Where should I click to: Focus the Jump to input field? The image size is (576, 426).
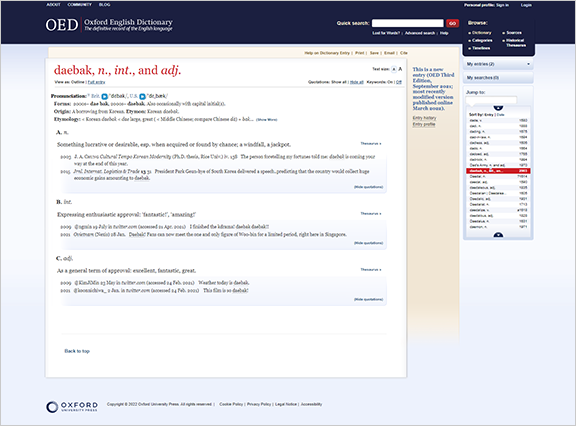(491, 100)
